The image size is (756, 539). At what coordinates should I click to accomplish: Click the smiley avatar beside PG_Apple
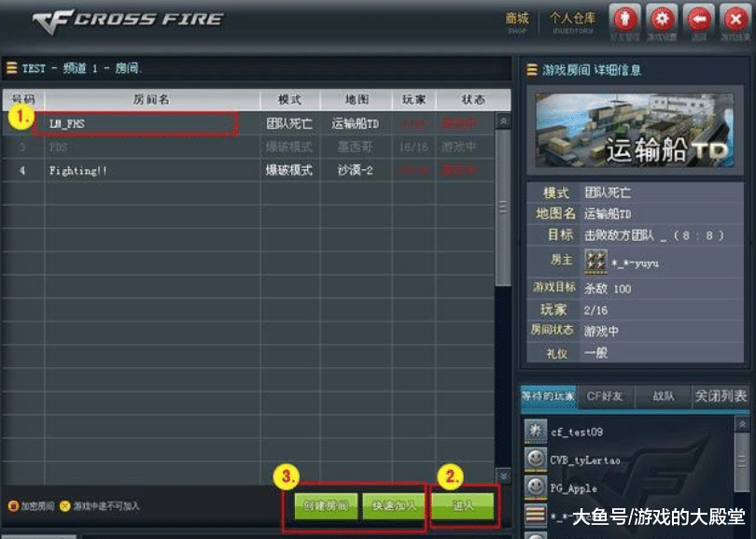click(x=535, y=487)
